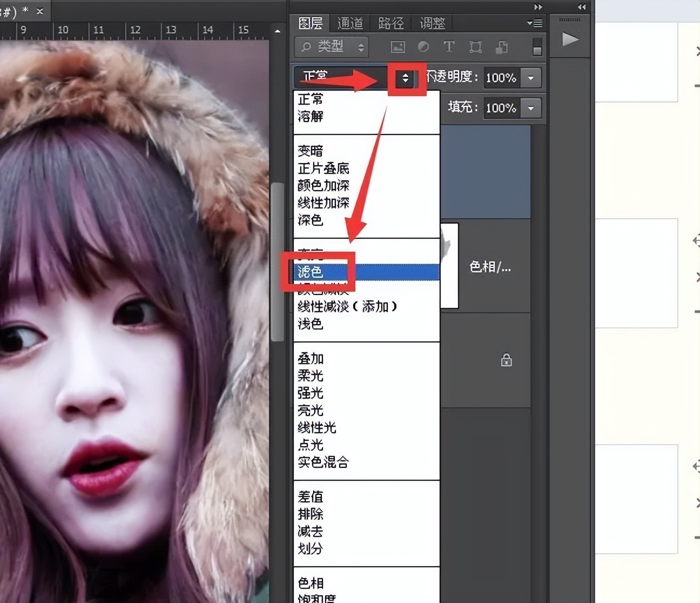The image size is (700, 603).
Task: Open the 不透明度 opacity dropdown arrow
Action: pyautogui.click(x=530, y=78)
